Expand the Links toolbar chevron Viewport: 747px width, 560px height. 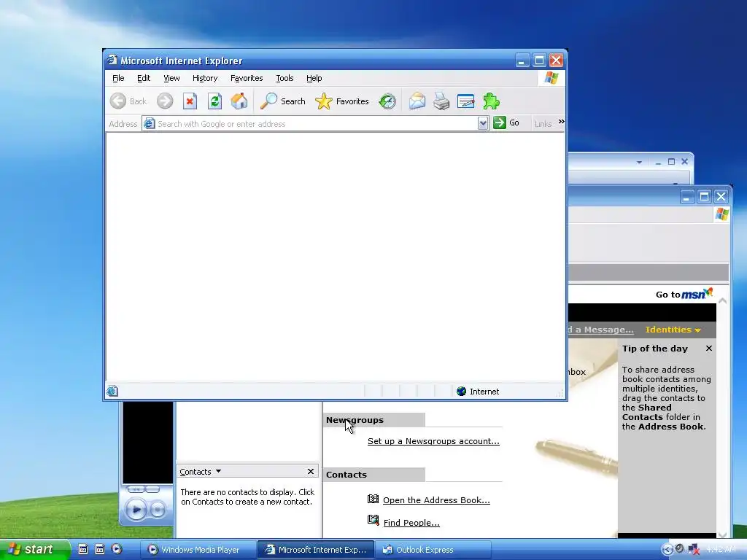[561, 122]
